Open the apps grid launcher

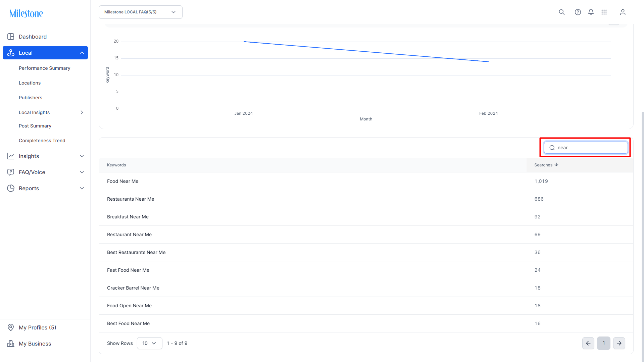(x=604, y=12)
